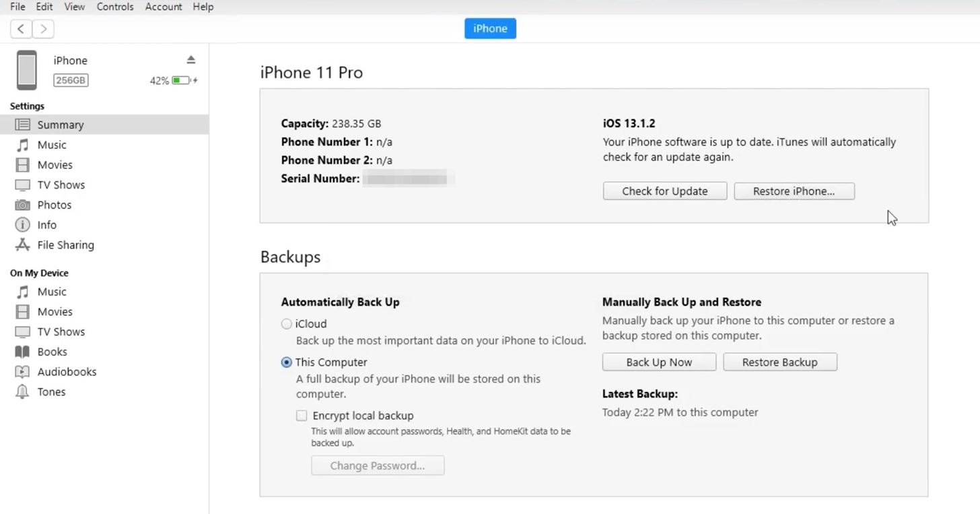Select the Photos sync pane

(53, 205)
